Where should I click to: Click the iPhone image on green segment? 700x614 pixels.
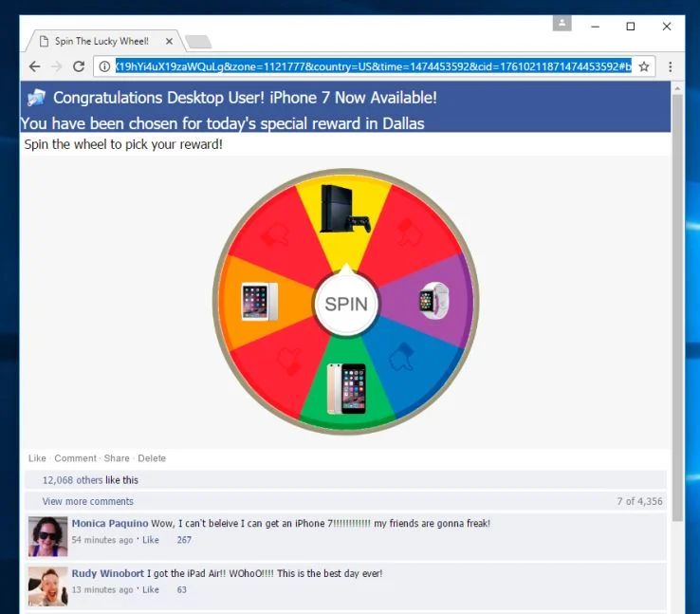(346, 388)
